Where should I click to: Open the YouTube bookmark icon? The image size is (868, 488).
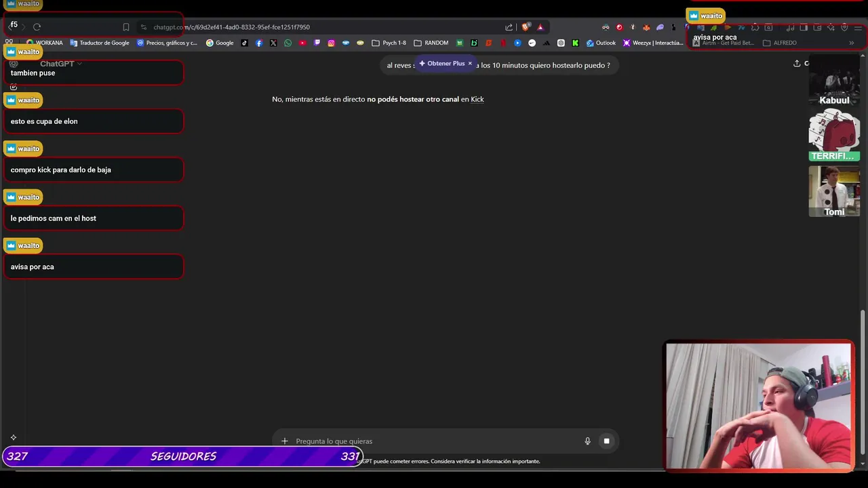point(302,43)
